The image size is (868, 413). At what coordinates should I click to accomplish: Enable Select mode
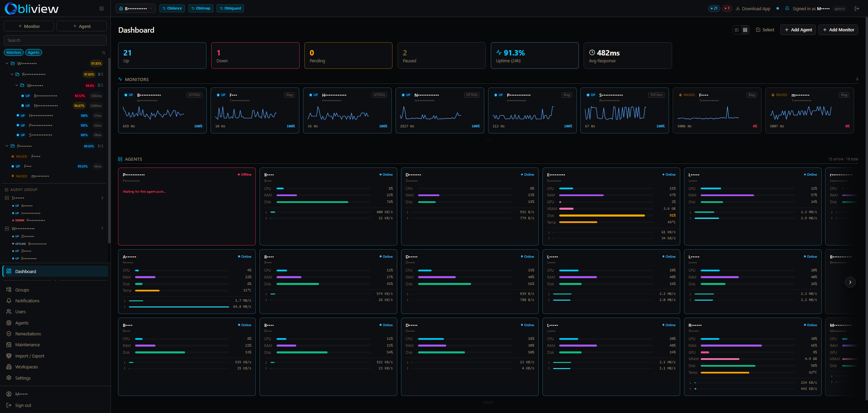coord(765,30)
